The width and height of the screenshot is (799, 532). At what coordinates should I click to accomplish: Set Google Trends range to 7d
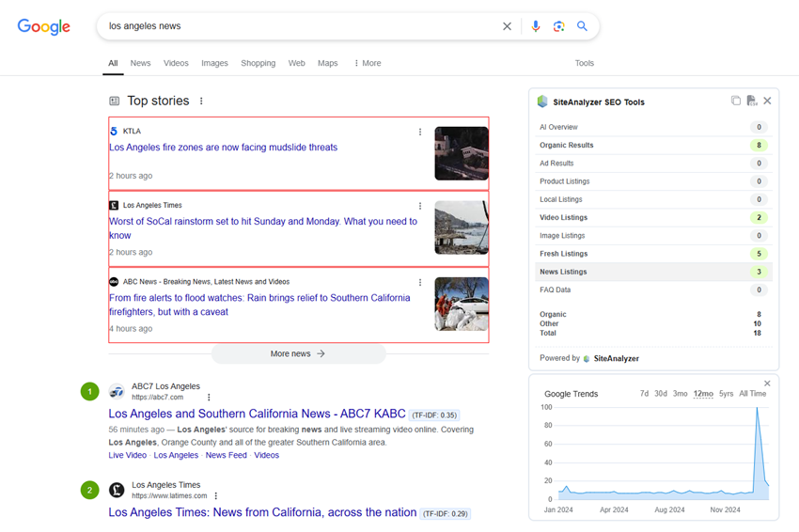point(644,394)
